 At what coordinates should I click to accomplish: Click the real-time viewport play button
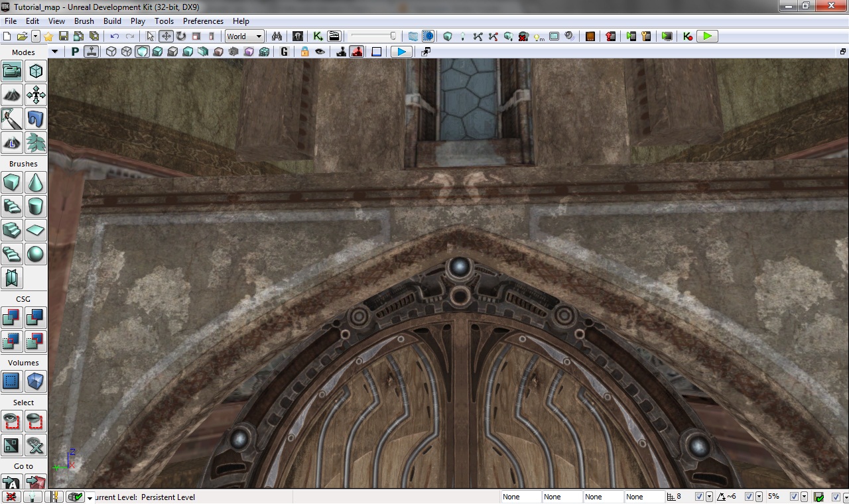pyautogui.click(x=401, y=52)
